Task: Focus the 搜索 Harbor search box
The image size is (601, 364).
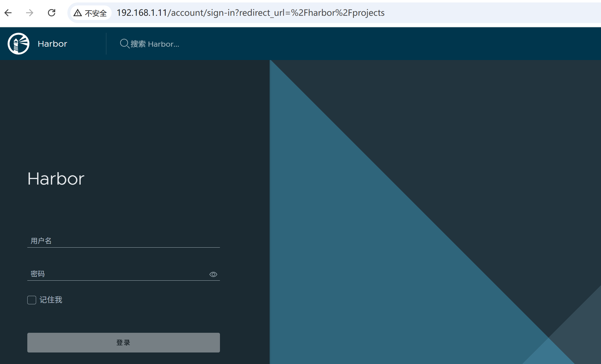Action: pyautogui.click(x=155, y=44)
